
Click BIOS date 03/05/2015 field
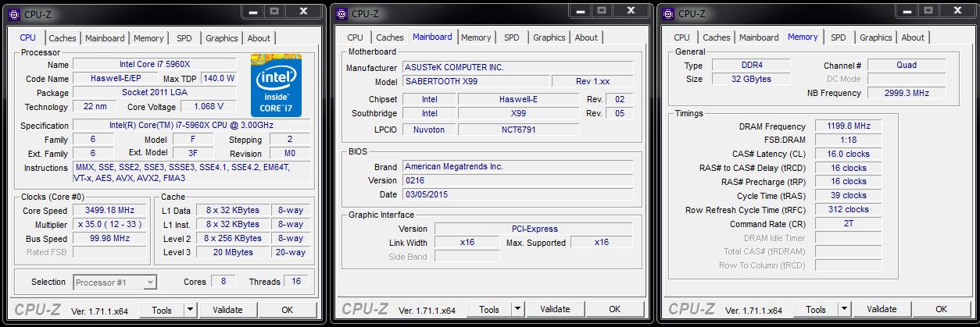[x=517, y=195]
